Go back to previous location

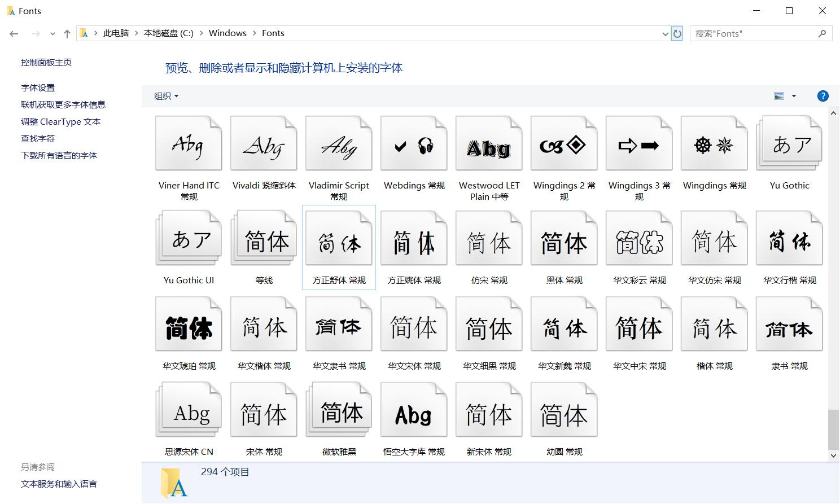point(14,34)
